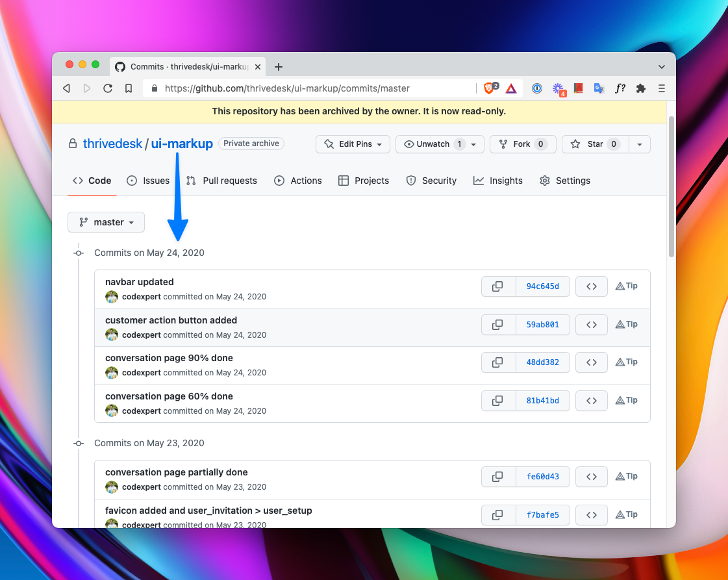The image size is (728, 580).
Task: Open the Unwatch notifications dropdown
Action: tap(440, 144)
